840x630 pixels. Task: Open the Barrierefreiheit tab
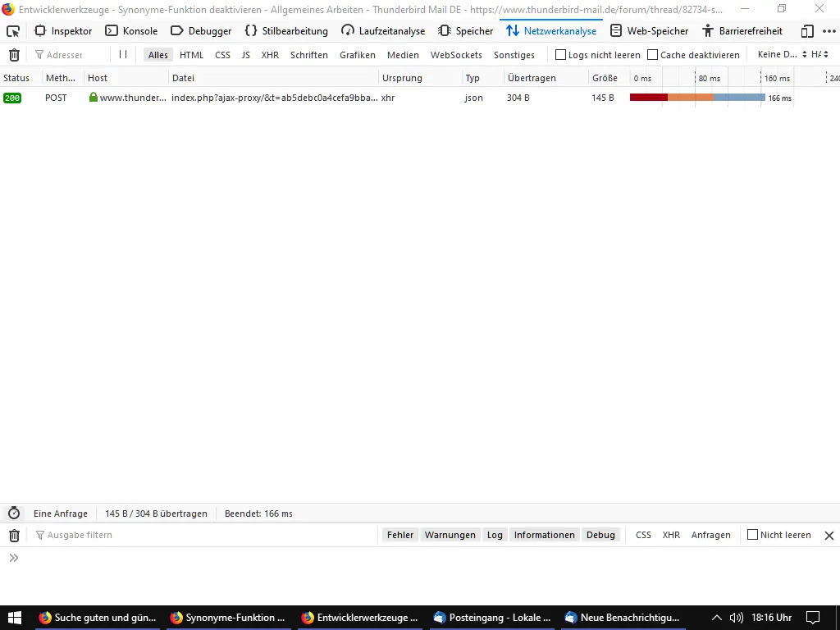(742, 31)
